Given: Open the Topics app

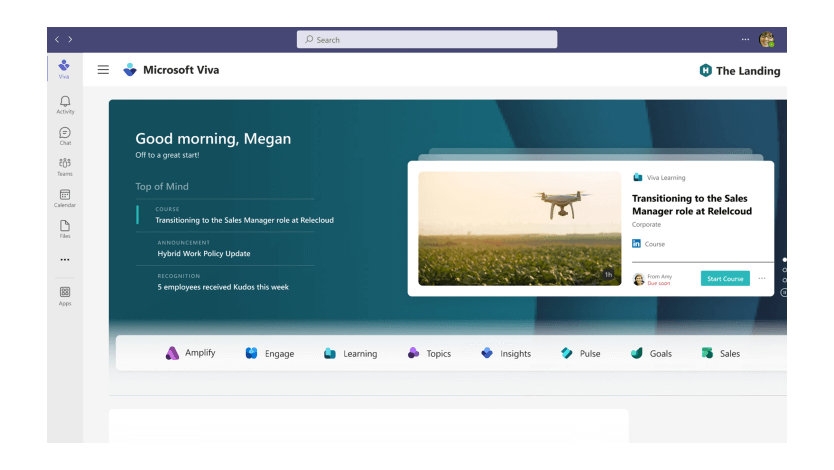Looking at the screenshot, I should click(429, 354).
